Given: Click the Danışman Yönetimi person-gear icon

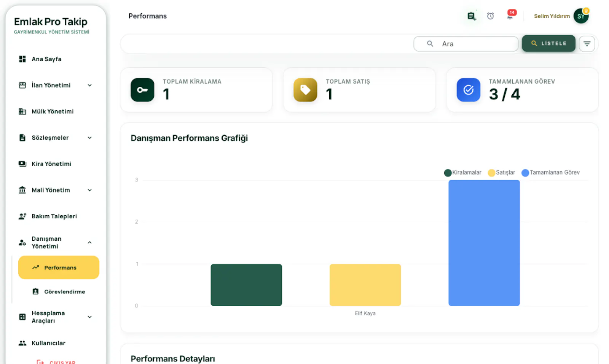Looking at the screenshot, I should pos(22,242).
